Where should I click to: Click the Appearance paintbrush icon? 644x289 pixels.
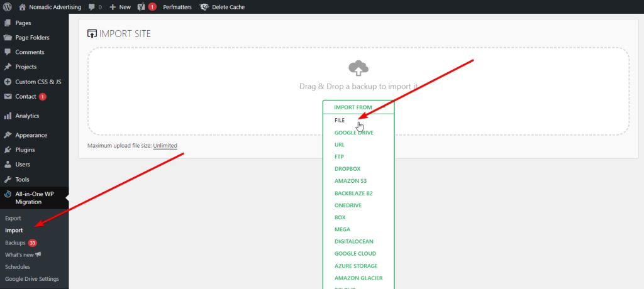click(x=8, y=135)
